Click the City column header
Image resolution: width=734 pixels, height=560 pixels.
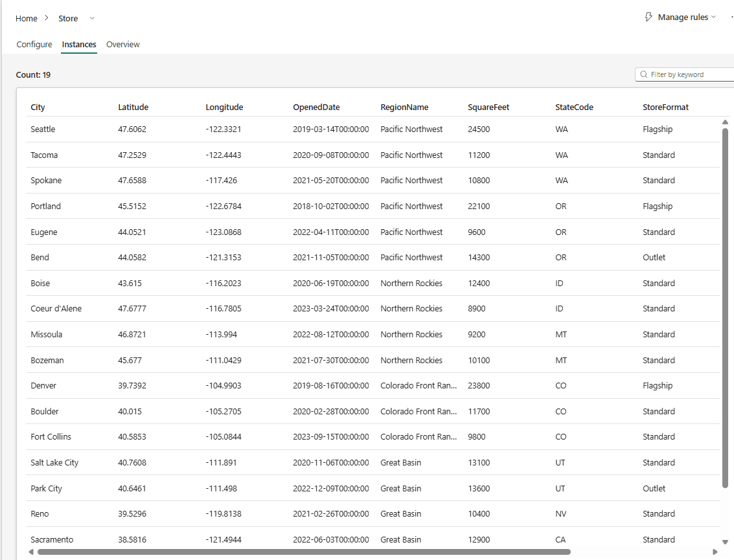(38, 107)
